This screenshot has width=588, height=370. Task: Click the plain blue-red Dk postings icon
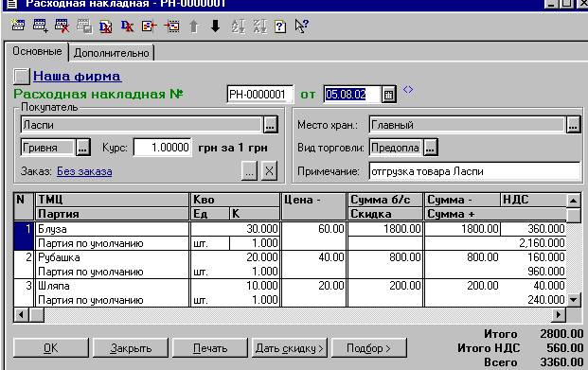pyautogui.click(x=127, y=26)
